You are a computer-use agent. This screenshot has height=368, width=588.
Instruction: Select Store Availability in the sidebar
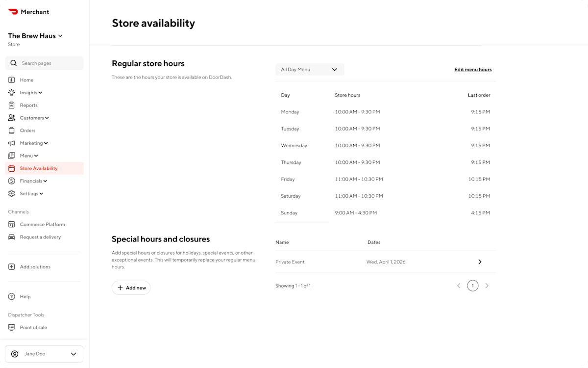[x=39, y=168]
